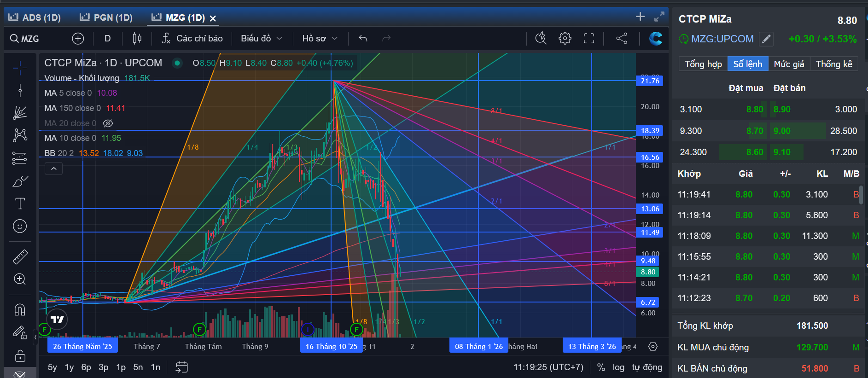Undo the last chart action
The width and height of the screenshot is (868, 378).
pyautogui.click(x=363, y=39)
